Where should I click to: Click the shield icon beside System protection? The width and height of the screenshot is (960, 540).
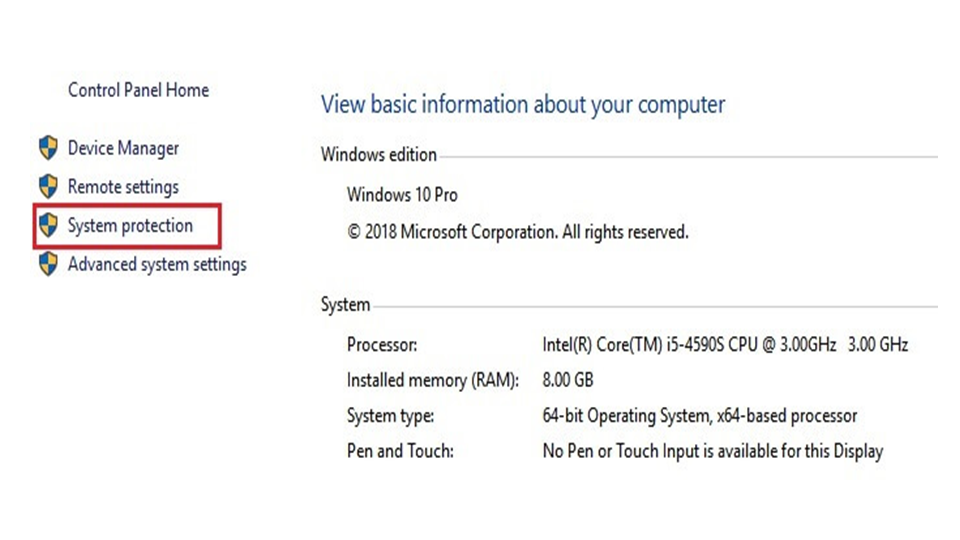click(48, 225)
